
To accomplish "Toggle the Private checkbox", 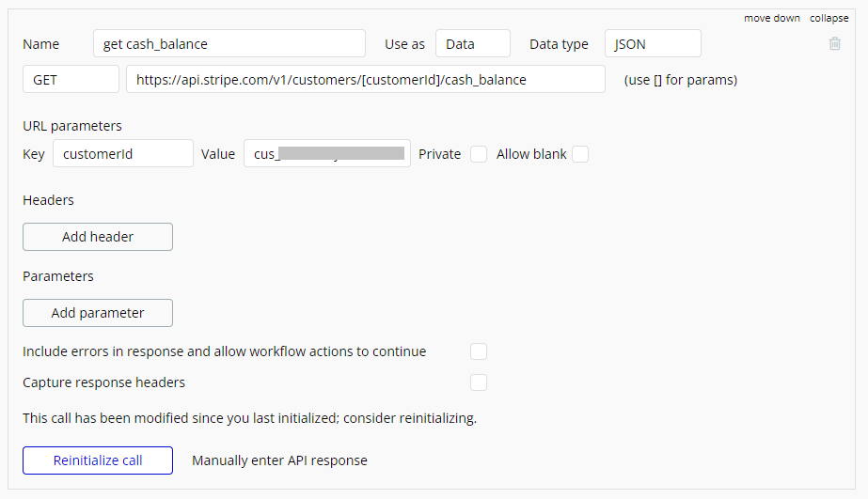I will point(479,154).
